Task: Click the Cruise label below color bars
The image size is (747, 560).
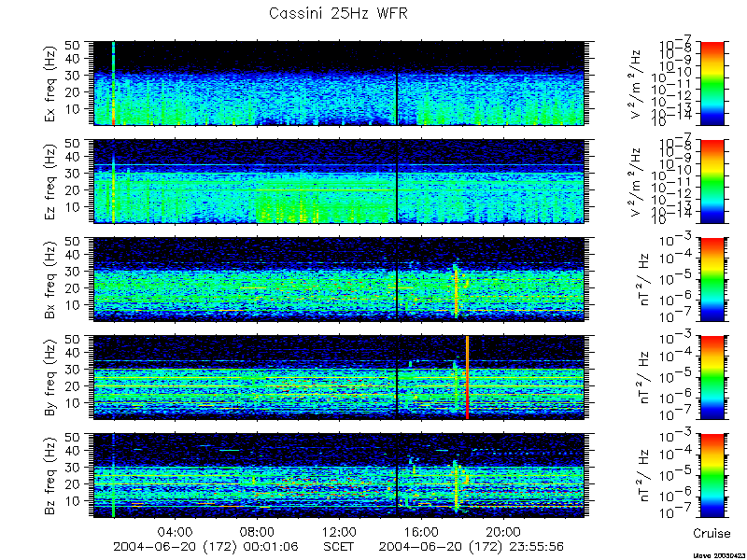Action: [x=712, y=533]
